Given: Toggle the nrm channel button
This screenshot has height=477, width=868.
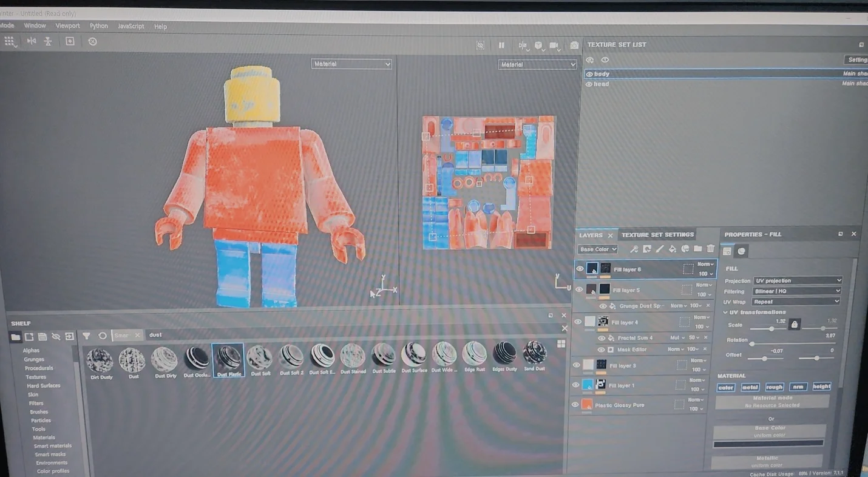Looking at the screenshot, I should point(798,387).
